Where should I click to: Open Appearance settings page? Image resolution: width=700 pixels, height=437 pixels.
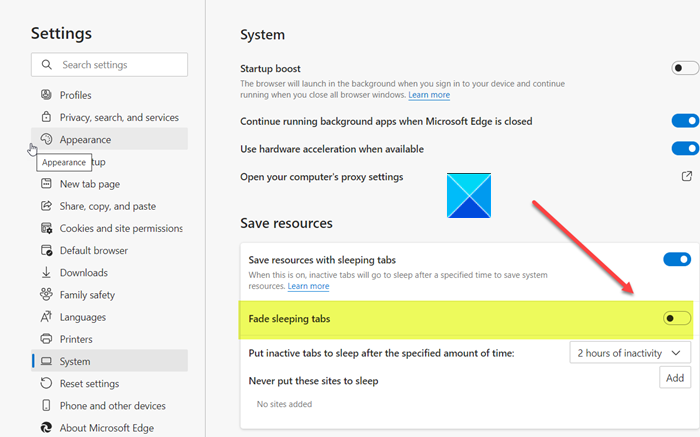coord(109,139)
